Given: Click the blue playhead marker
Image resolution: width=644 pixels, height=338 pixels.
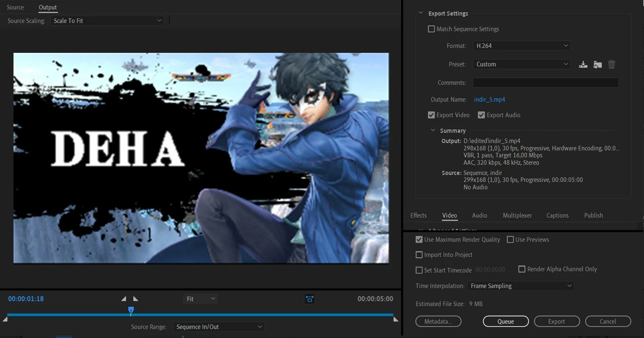Looking at the screenshot, I should click(x=131, y=310).
